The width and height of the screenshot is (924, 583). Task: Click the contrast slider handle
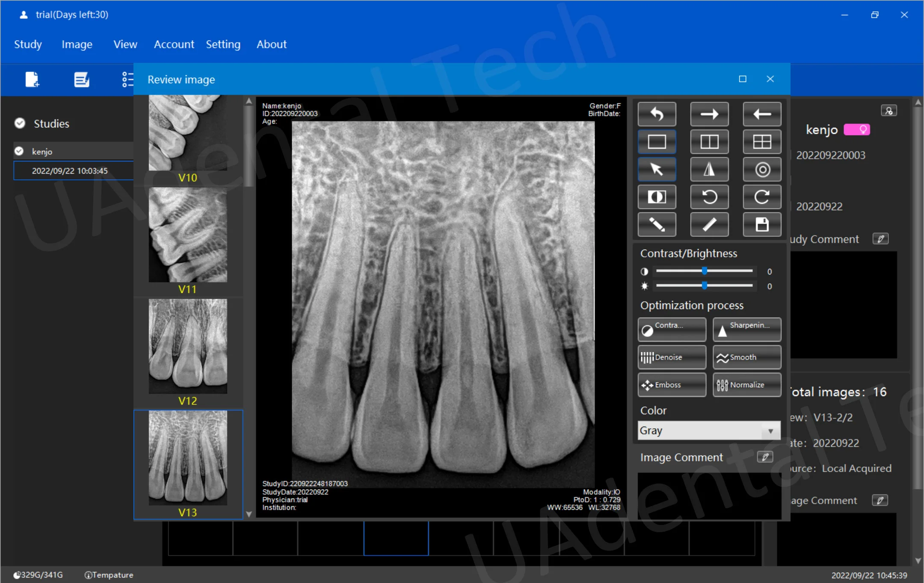[704, 271]
